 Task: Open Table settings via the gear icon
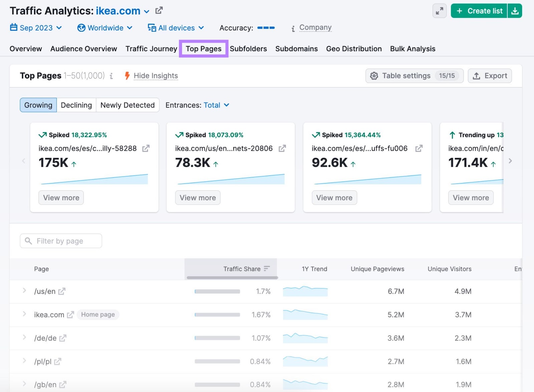point(374,76)
